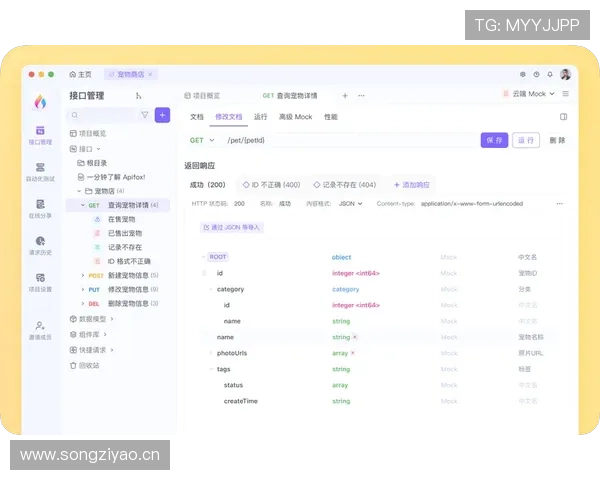Open 一分钟了解 Apifox! document
Image resolution: width=600 pixels, height=480 pixels.
(111, 177)
